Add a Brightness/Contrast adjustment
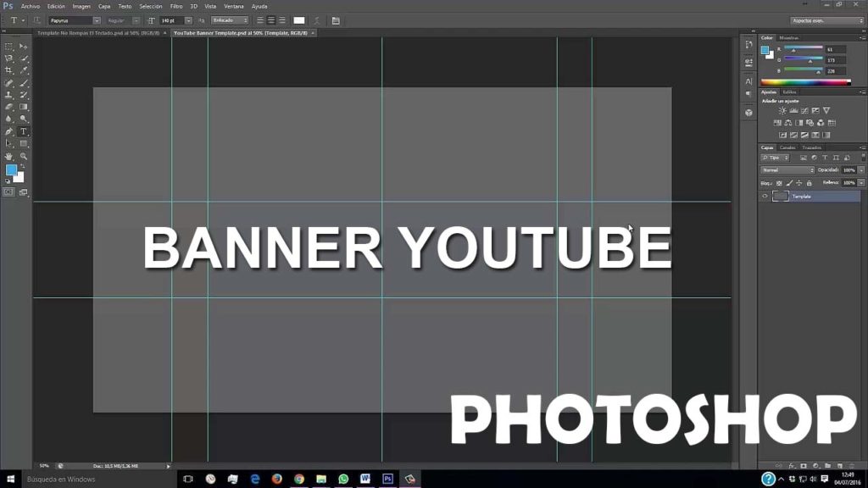868x488 pixels. pos(782,111)
